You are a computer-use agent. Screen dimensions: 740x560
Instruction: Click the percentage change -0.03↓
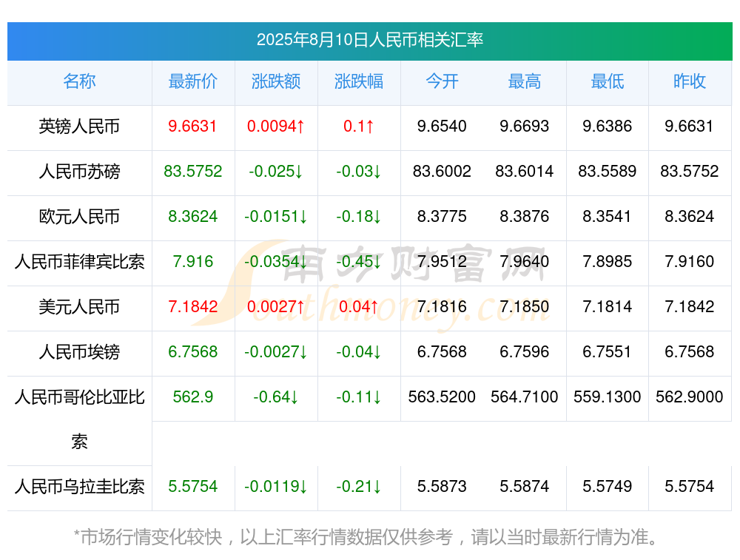pyautogui.click(x=359, y=172)
